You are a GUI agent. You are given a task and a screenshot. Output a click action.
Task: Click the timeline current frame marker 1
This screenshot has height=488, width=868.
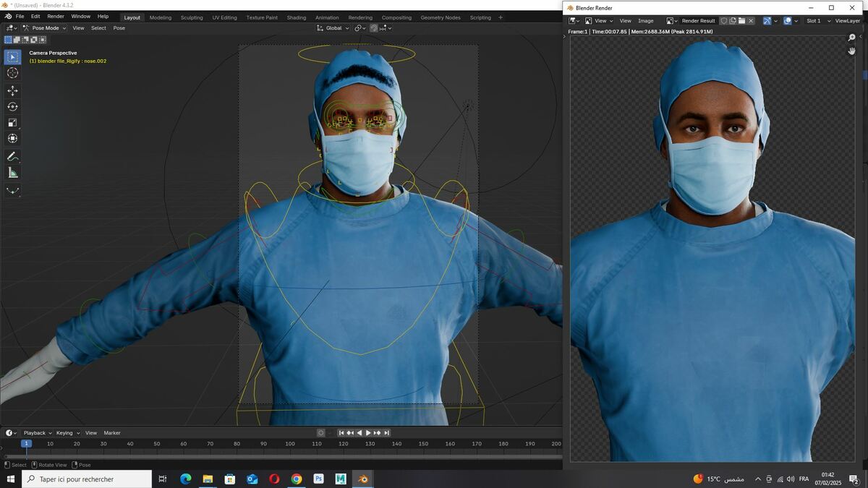pyautogui.click(x=26, y=443)
